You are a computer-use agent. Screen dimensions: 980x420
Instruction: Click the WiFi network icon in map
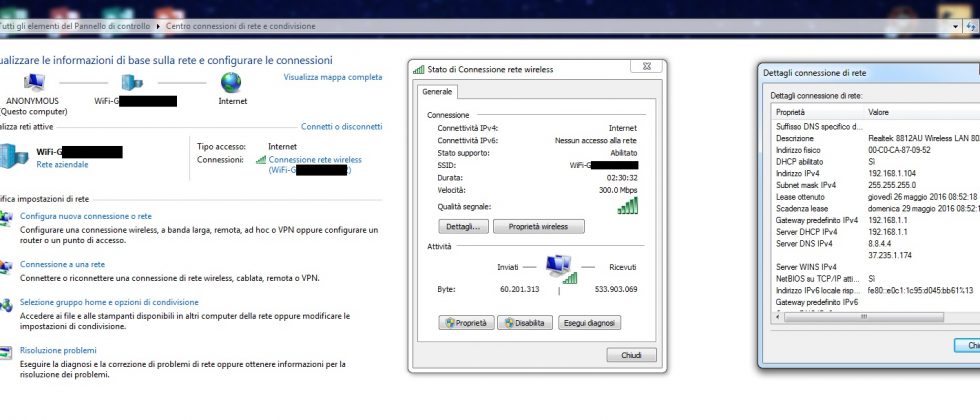(132, 82)
